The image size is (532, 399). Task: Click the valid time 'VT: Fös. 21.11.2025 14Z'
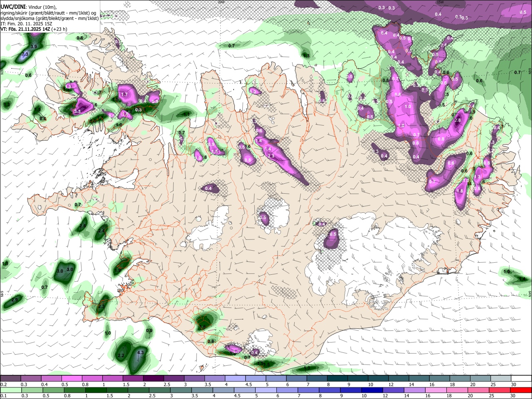point(26,29)
